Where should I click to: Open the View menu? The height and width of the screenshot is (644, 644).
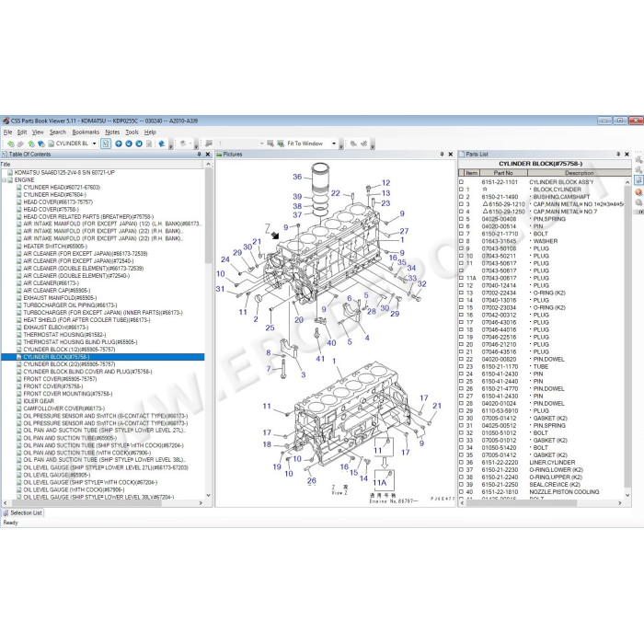pos(38,132)
